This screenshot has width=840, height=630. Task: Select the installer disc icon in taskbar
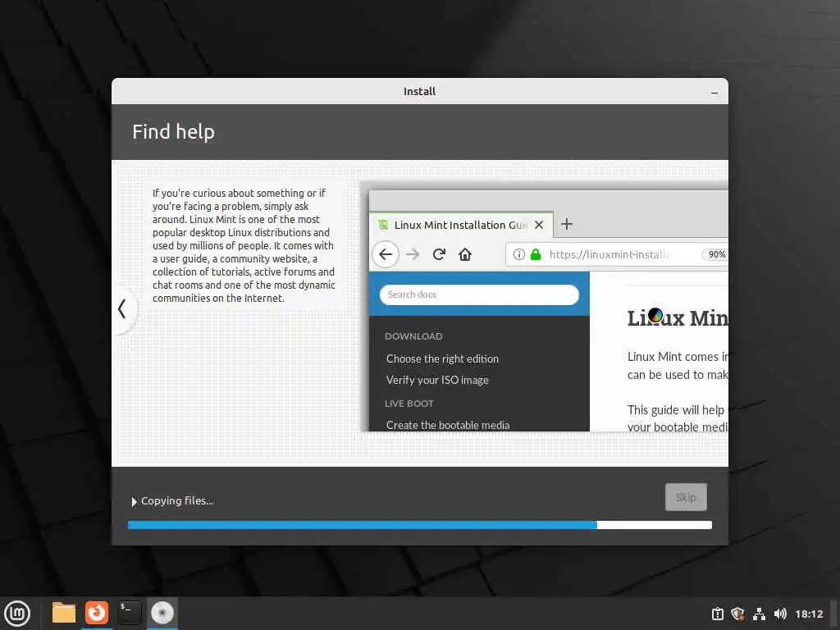point(162,613)
